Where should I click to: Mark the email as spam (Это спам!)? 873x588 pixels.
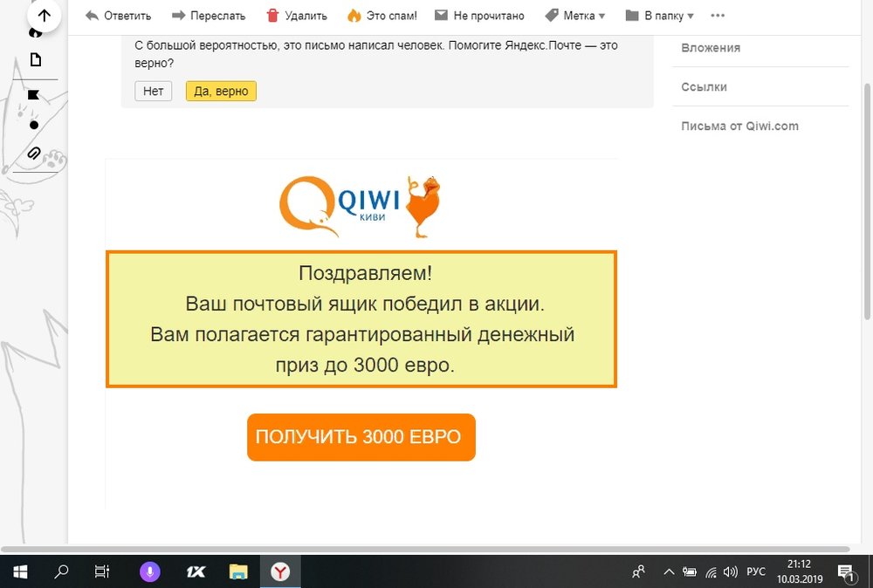(x=382, y=16)
